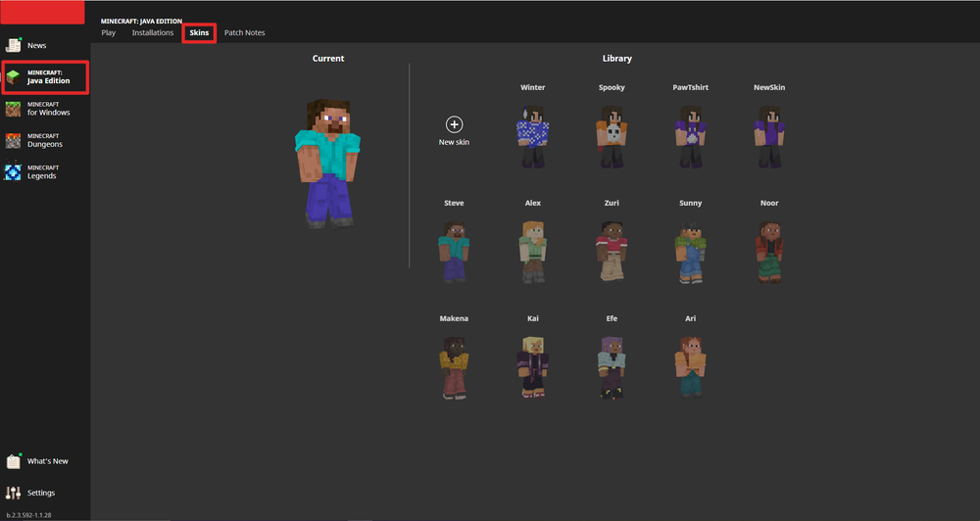Select the Makena skin
Image resolution: width=980 pixels, height=521 pixels.
[x=453, y=366]
